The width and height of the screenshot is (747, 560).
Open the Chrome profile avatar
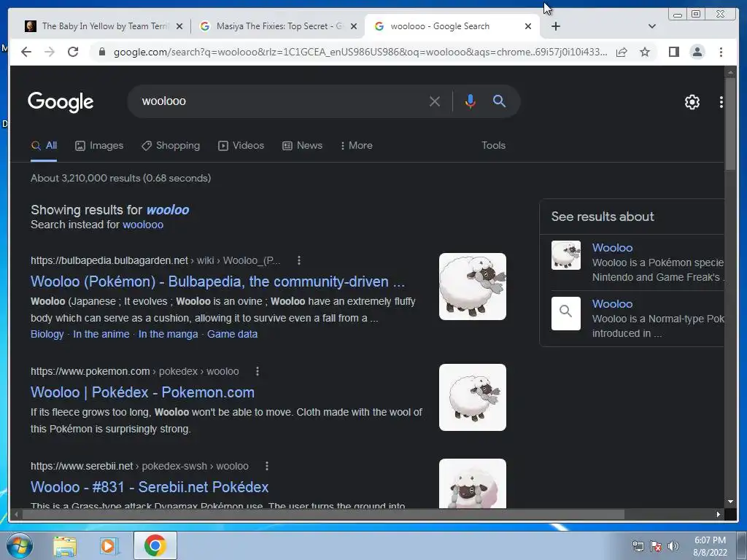(697, 52)
